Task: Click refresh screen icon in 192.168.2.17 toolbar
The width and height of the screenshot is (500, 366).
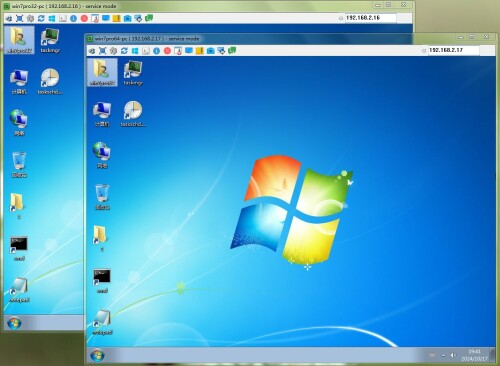Action: click(124, 51)
